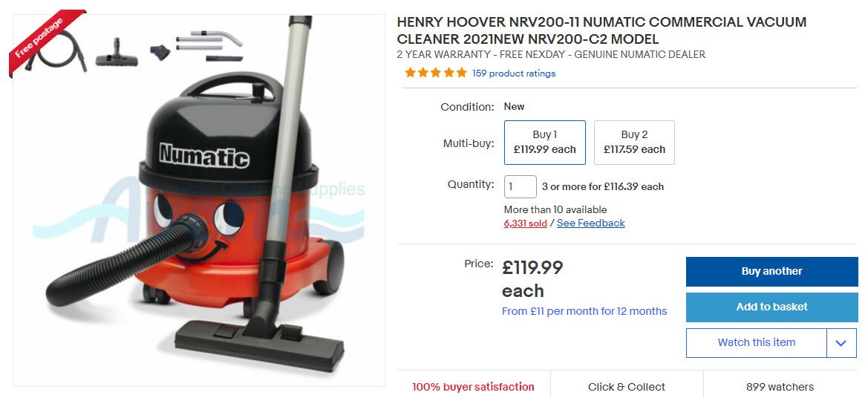Click the 899 watchers section
The height and width of the screenshot is (398, 868).
coord(780,387)
